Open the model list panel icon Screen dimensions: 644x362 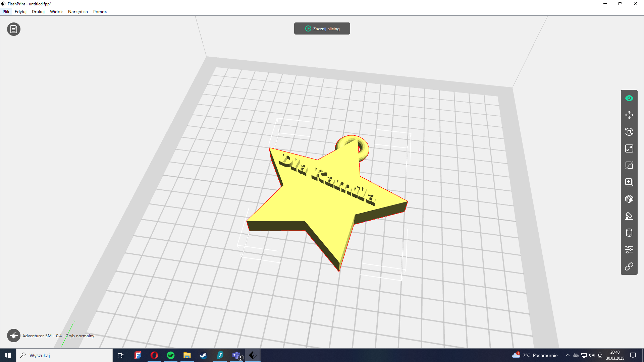[x=14, y=29]
